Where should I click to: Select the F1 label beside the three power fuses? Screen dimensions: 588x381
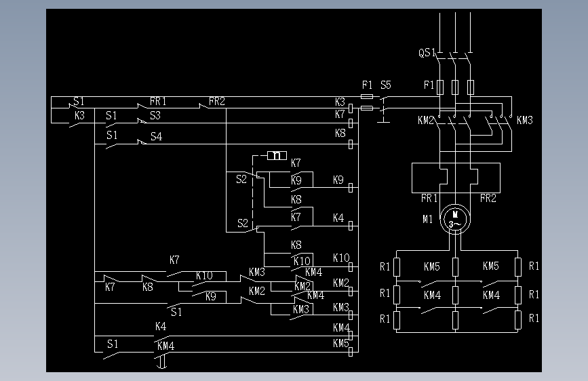coord(429,85)
